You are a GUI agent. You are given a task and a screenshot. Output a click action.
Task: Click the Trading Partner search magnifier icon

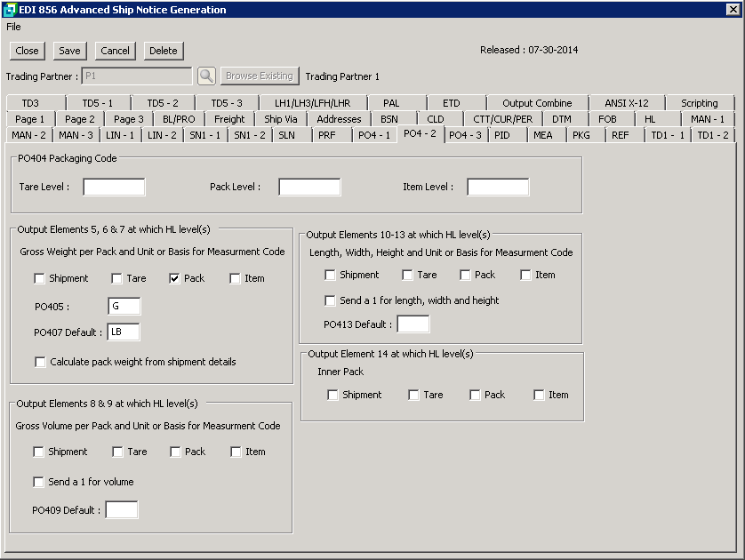[206, 76]
